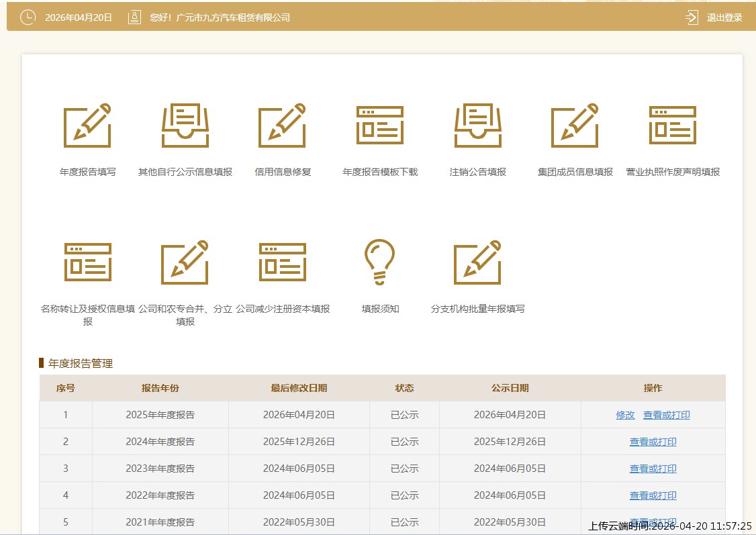Click the 其他自行公示信息填报 inbox icon
Image resolution: width=756 pixels, height=535 pixels.
pyautogui.click(x=185, y=126)
